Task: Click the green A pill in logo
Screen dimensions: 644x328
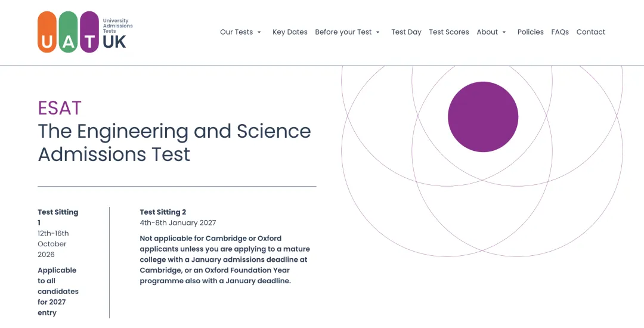Action: tap(68, 32)
